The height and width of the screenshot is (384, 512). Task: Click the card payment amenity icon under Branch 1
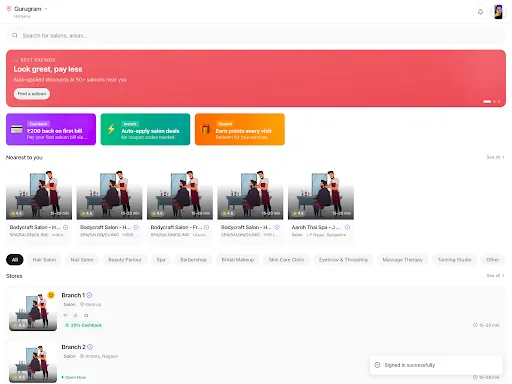pos(86,315)
